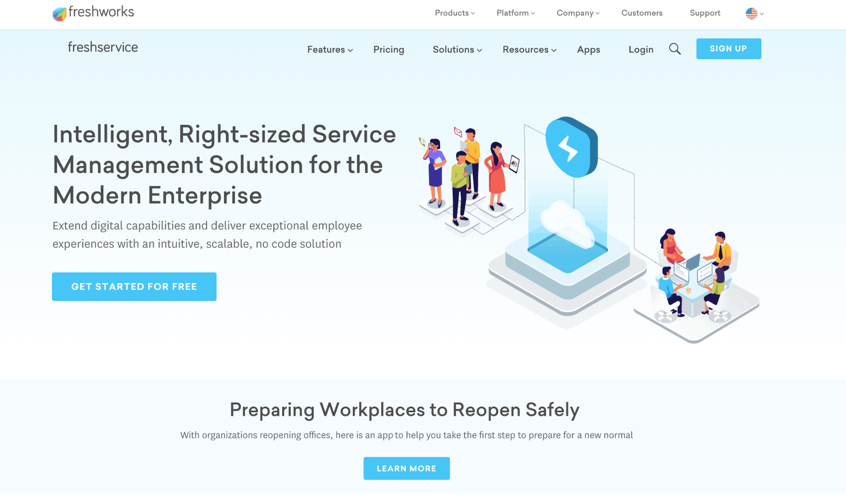Open the Features dropdown

point(330,50)
